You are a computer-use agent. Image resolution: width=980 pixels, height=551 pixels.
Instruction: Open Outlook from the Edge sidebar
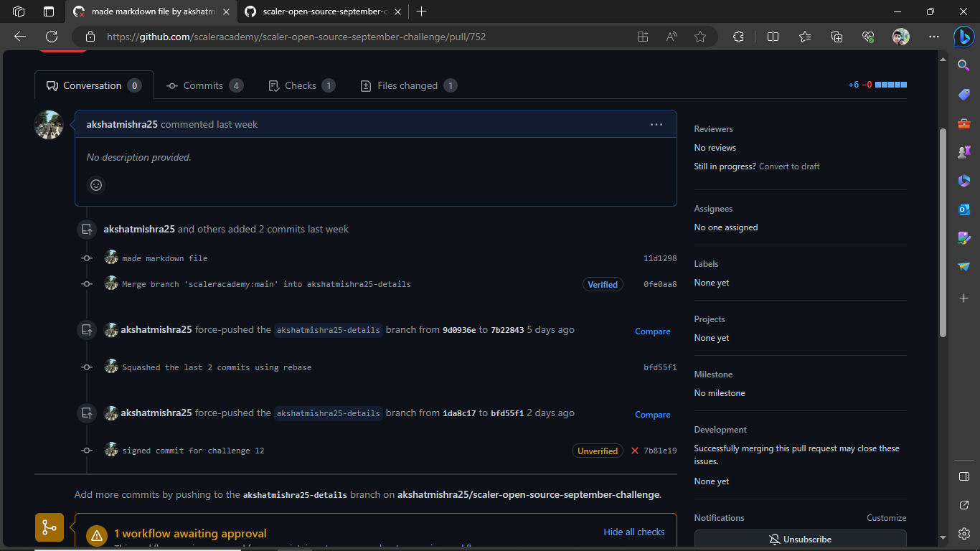point(963,209)
